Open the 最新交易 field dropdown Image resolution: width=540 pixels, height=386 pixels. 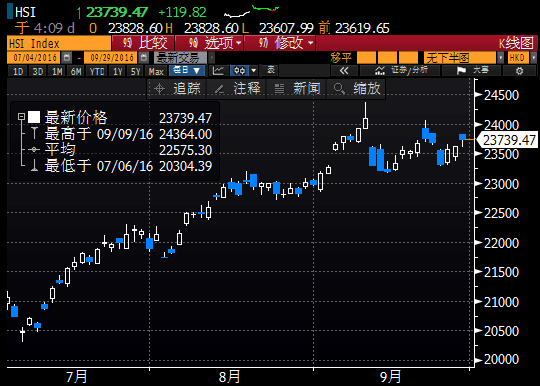[x=184, y=58]
